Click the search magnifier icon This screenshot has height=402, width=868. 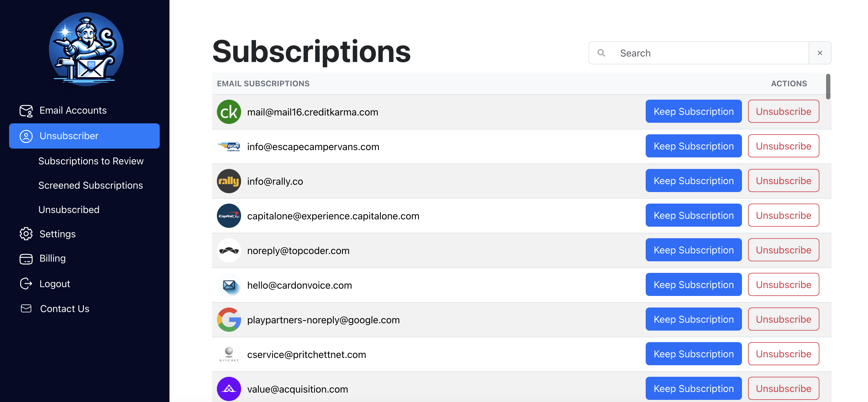point(601,53)
